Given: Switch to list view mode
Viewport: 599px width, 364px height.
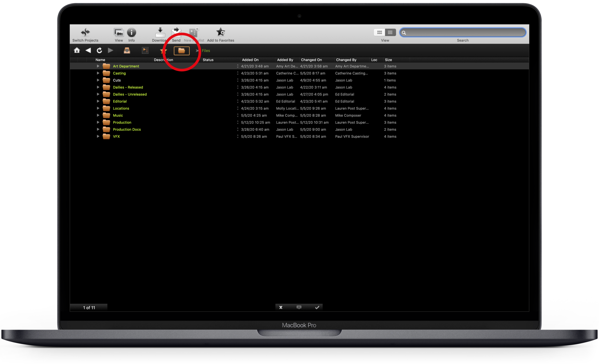Looking at the screenshot, I should coord(390,33).
